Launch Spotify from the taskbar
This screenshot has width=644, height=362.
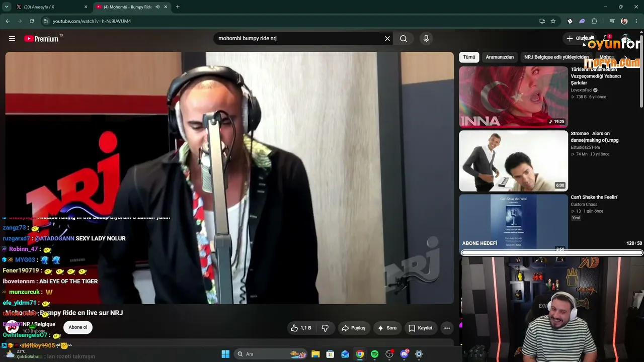pyautogui.click(x=374, y=354)
